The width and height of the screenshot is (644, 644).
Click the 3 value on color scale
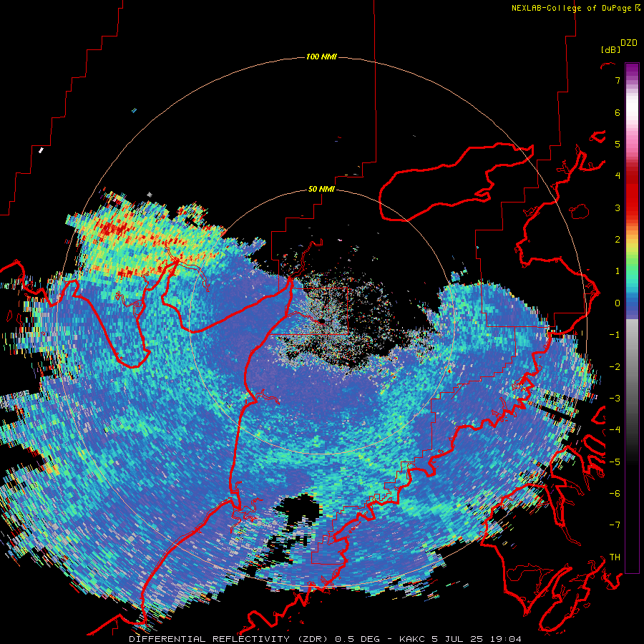[x=618, y=208]
